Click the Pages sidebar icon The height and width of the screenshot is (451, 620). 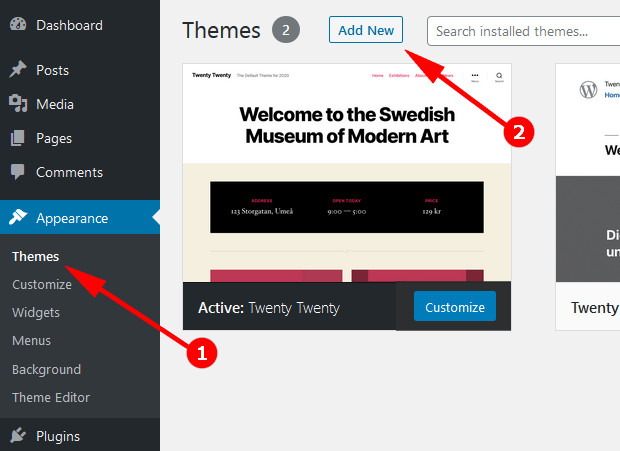(18, 138)
